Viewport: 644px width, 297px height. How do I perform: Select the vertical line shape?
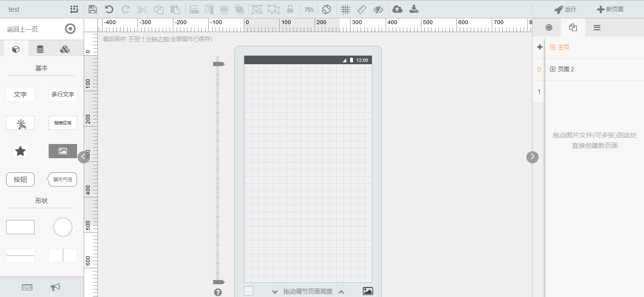coord(63,255)
